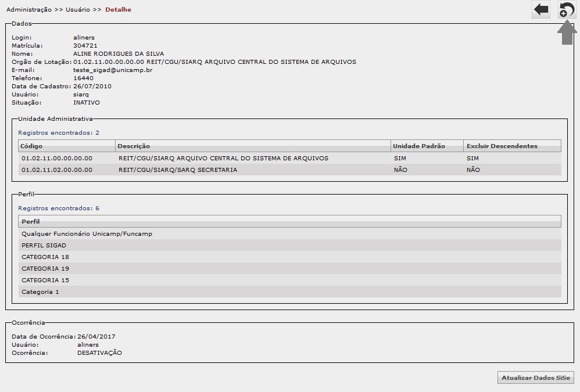Click NÃO under Excluir Descendentes
Viewport: 580px width, 392px height.
(x=473, y=170)
